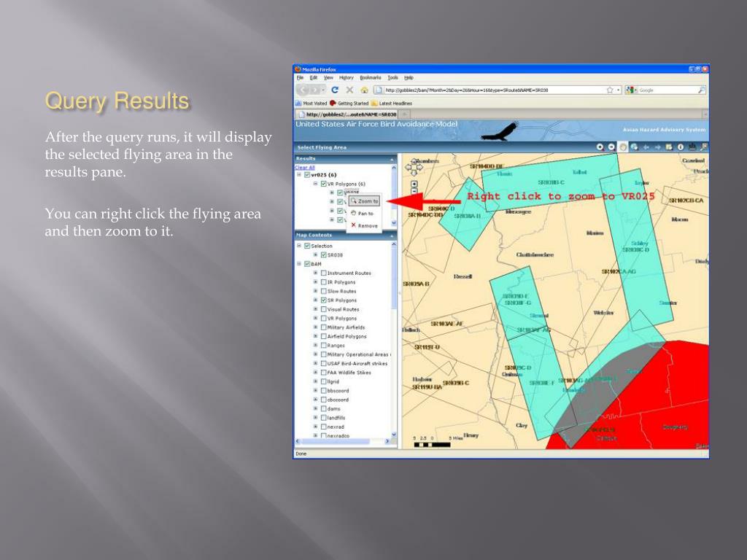Toggle the vr025 (6) results checkbox
Screen dimensions: 747x560
coord(307,175)
